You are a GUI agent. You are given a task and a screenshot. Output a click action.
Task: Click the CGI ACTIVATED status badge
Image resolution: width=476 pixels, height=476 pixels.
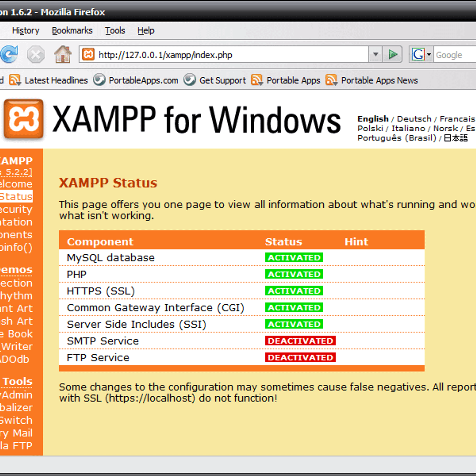(x=294, y=307)
